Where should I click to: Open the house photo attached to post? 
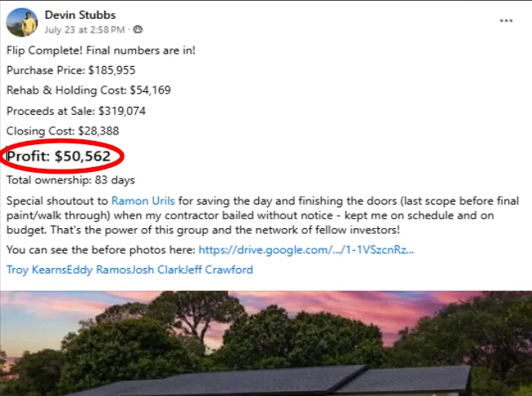tap(266, 343)
